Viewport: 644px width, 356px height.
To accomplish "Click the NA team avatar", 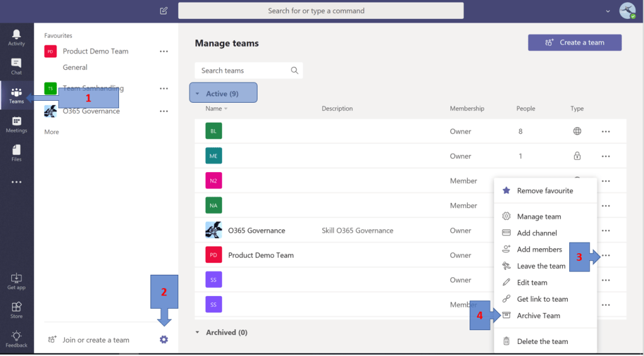I will (x=213, y=205).
